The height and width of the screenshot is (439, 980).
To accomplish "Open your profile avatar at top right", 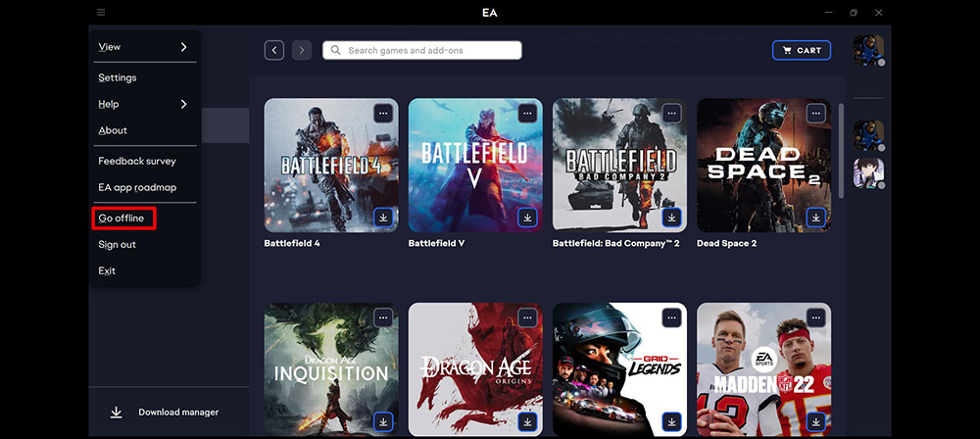I will click(868, 50).
